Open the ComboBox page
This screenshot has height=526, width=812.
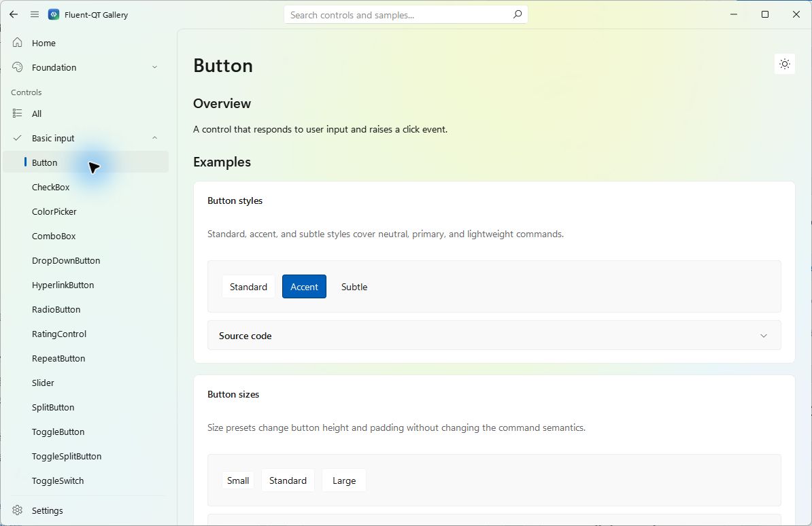53,236
